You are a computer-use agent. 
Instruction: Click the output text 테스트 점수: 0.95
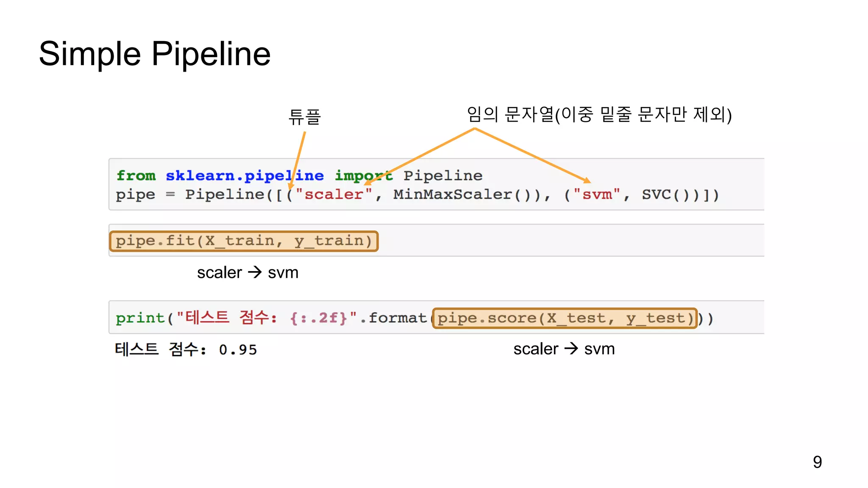click(x=186, y=349)
